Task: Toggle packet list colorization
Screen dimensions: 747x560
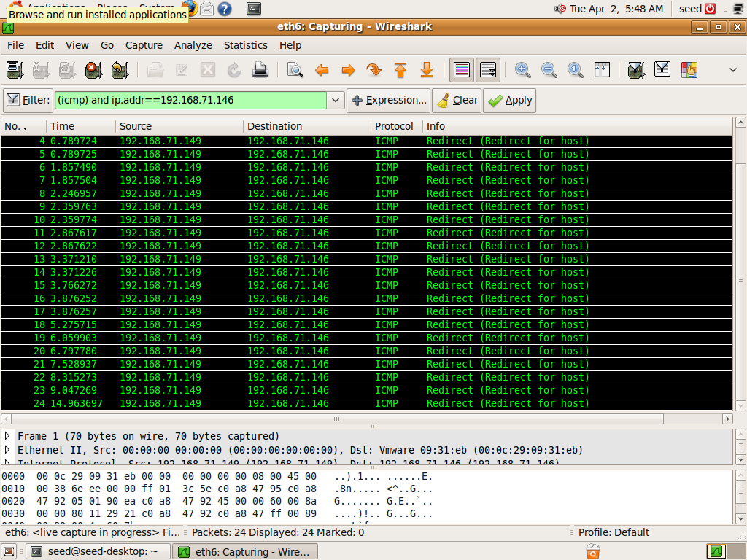Action: click(x=462, y=70)
